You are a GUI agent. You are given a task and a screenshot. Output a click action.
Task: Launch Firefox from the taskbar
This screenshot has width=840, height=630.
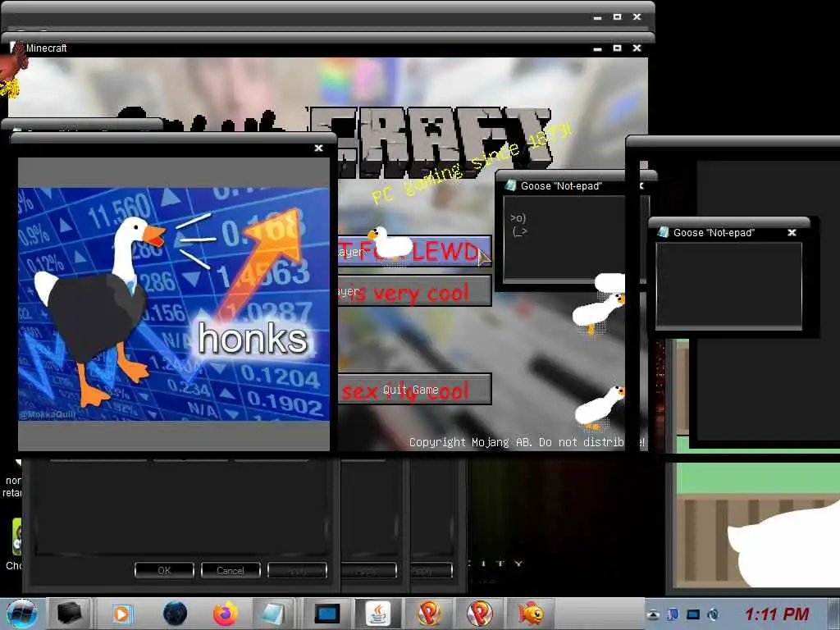coord(225,614)
